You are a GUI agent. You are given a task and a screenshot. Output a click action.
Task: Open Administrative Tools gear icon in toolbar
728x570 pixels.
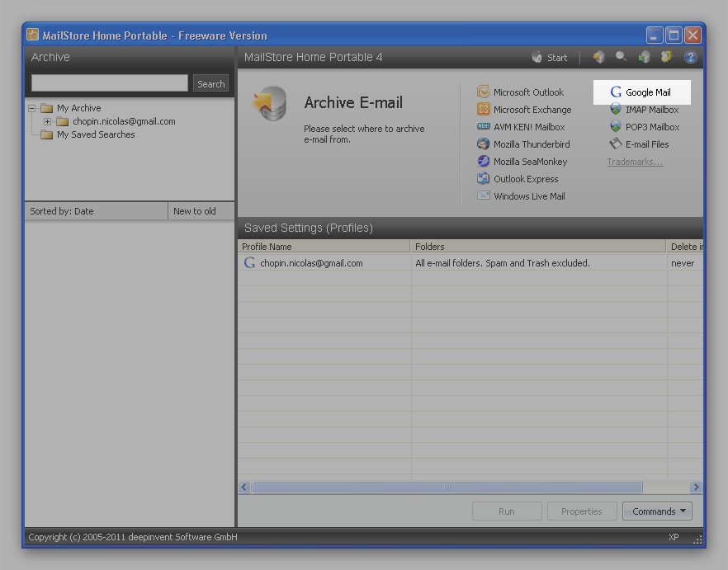point(667,57)
